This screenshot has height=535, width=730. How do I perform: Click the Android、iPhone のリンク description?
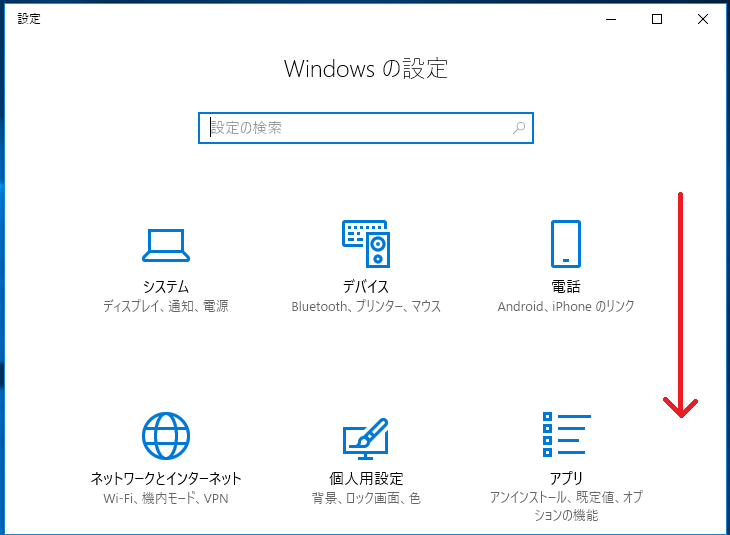(566, 306)
